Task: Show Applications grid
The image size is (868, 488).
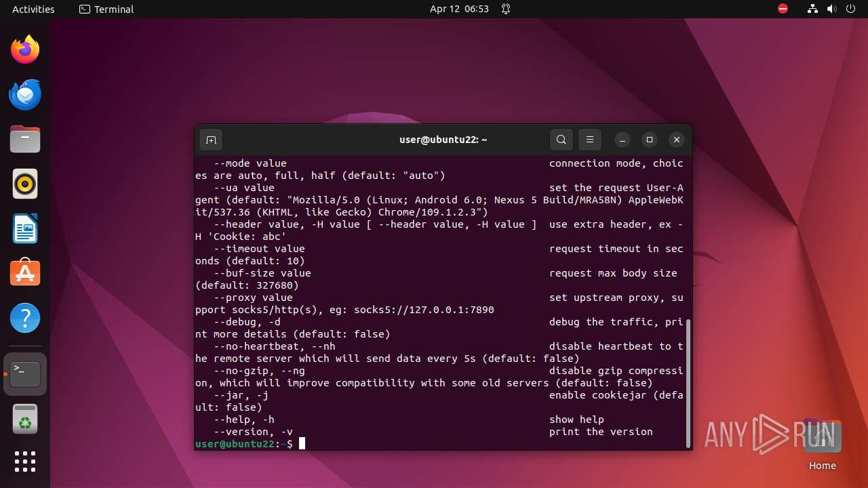Action: tap(25, 462)
